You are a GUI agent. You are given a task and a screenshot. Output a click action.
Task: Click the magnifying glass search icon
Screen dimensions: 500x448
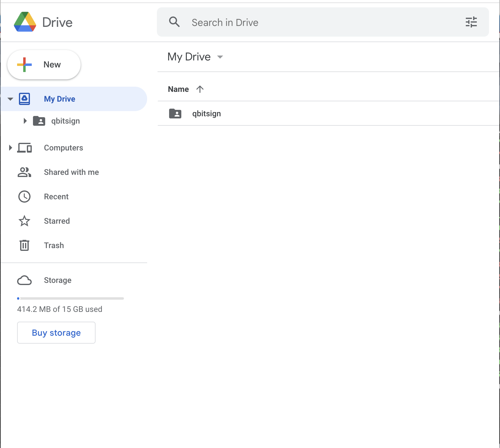174,22
